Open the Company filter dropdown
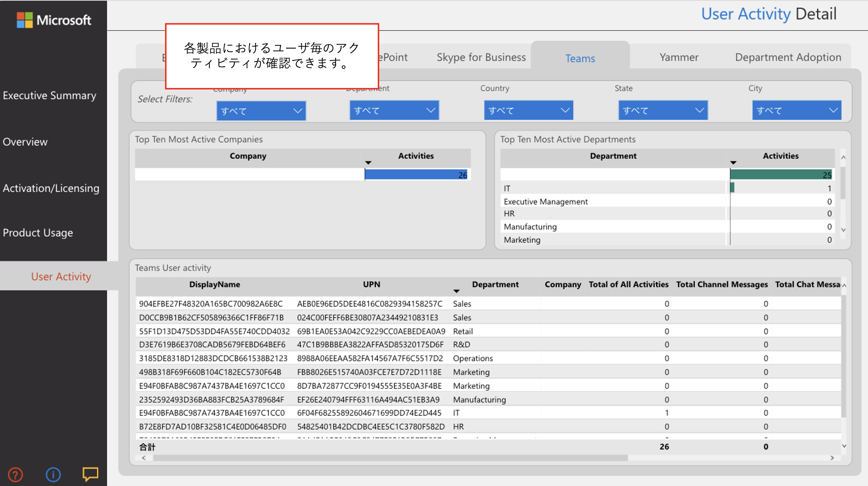Screen dimensions: 868x486 point(261,110)
